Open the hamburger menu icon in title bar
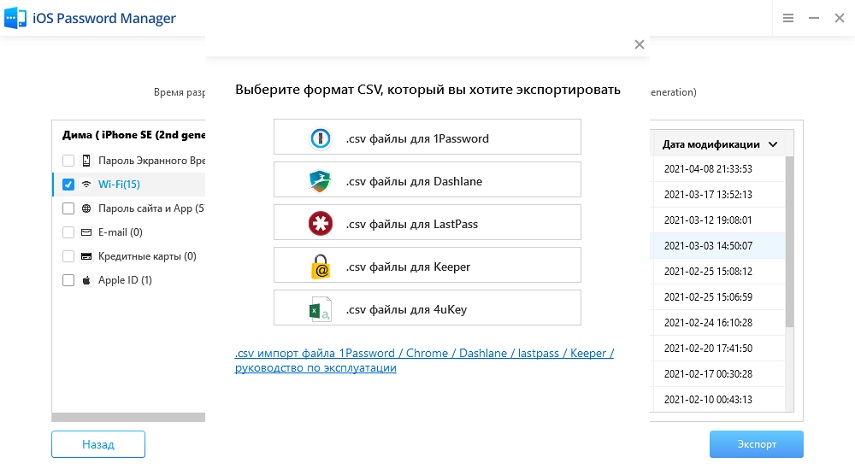Screen dimensions: 855x475 click(x=788, y=18)
